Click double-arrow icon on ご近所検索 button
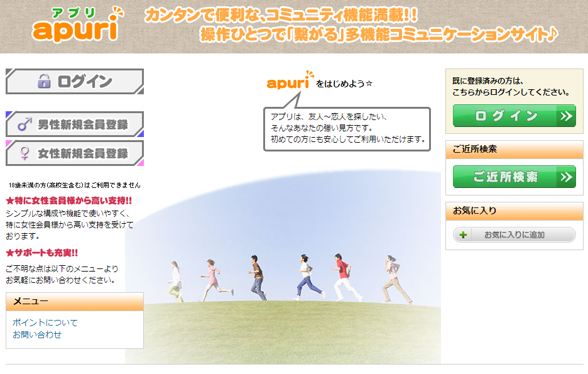This screenshot has height=374, width=588. pyautogui.click(x=566, y=177)
